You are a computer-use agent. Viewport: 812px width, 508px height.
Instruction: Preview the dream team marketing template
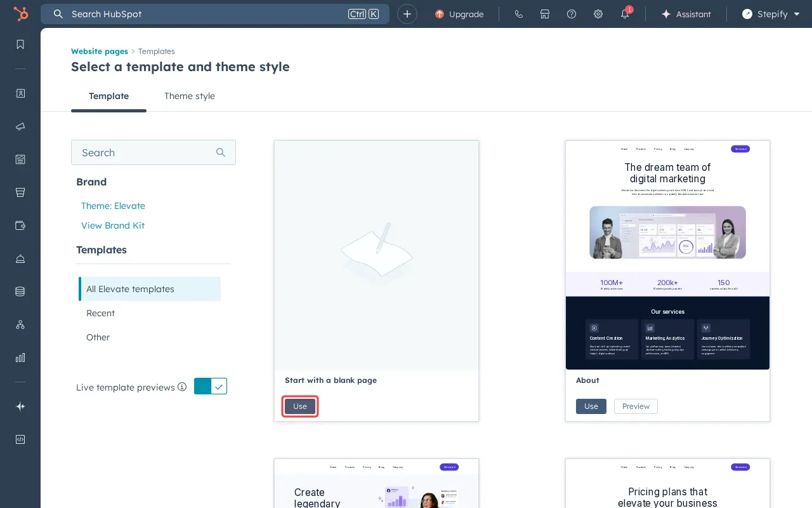[x=636, y=406]
